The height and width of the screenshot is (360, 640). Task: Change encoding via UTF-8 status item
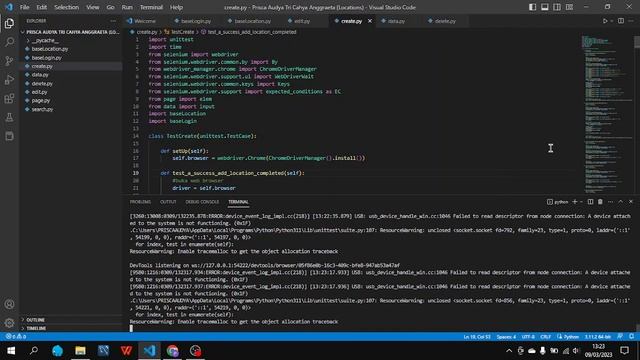tap(528, 337)
